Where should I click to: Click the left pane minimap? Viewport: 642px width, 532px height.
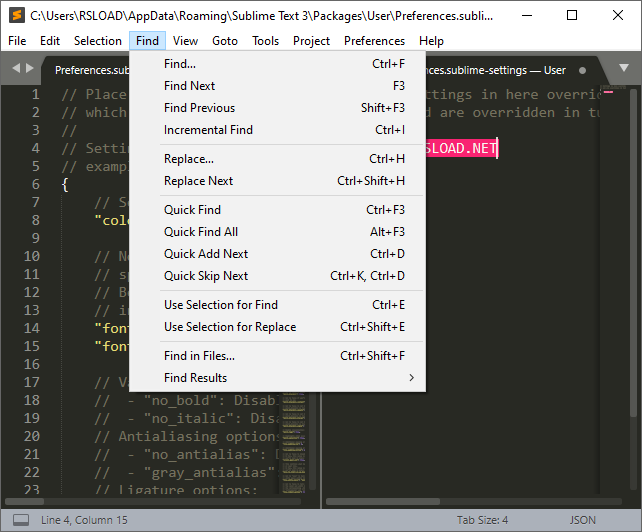click(294, 442)
